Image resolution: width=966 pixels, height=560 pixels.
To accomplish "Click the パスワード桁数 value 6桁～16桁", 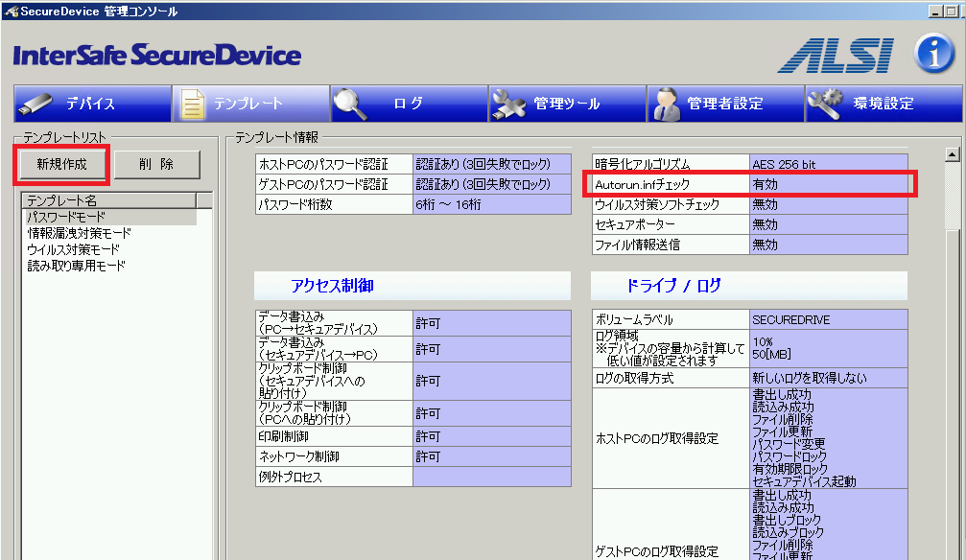I will [x=491, y=204].
